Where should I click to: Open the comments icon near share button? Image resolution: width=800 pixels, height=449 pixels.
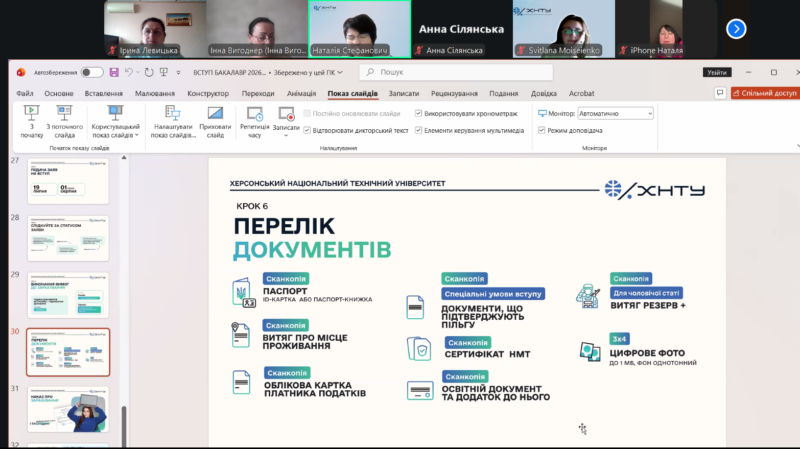tap(720, 93)
